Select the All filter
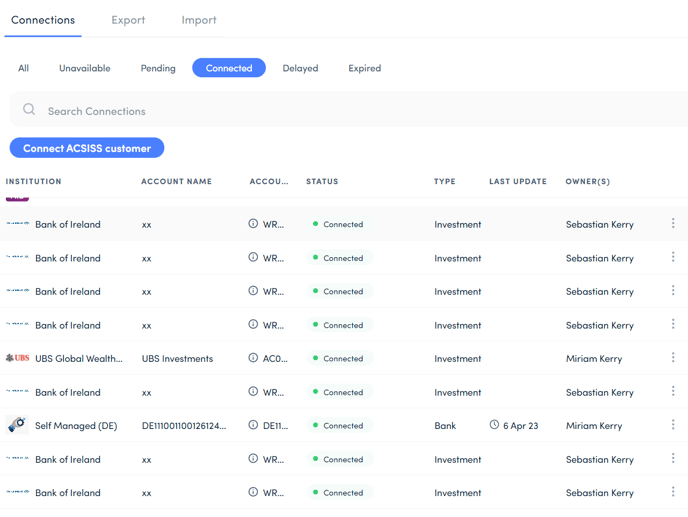Image resolution: width=688 pixels, height=517 pixels. click(x=23, y=68)
